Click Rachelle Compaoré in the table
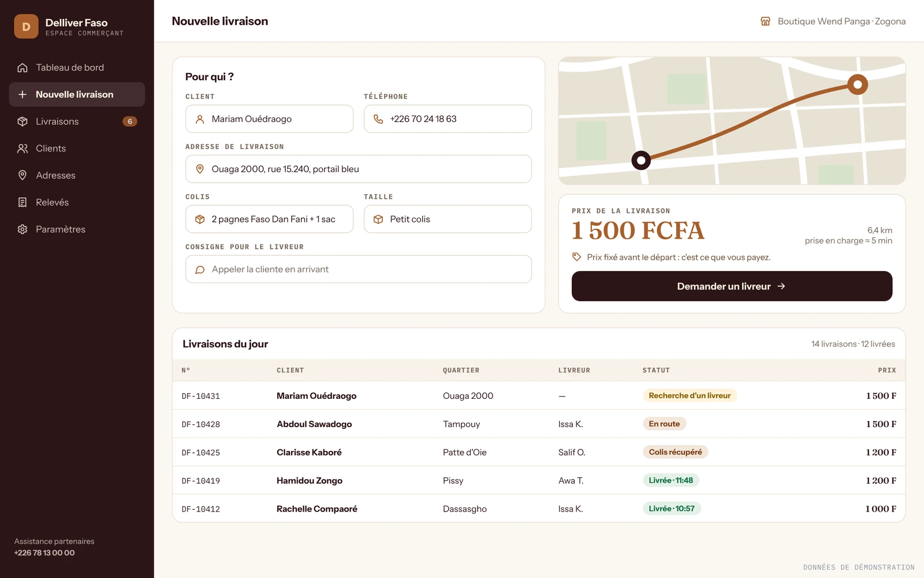924x578 pixels. click(x=317, y=509)
